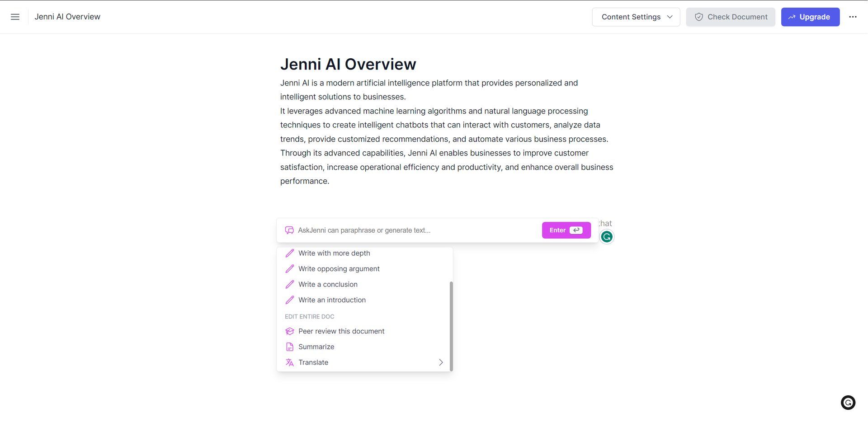Click the Content Settings chevron arrow
Screen dimensions: 868x422
click(670, 17)
